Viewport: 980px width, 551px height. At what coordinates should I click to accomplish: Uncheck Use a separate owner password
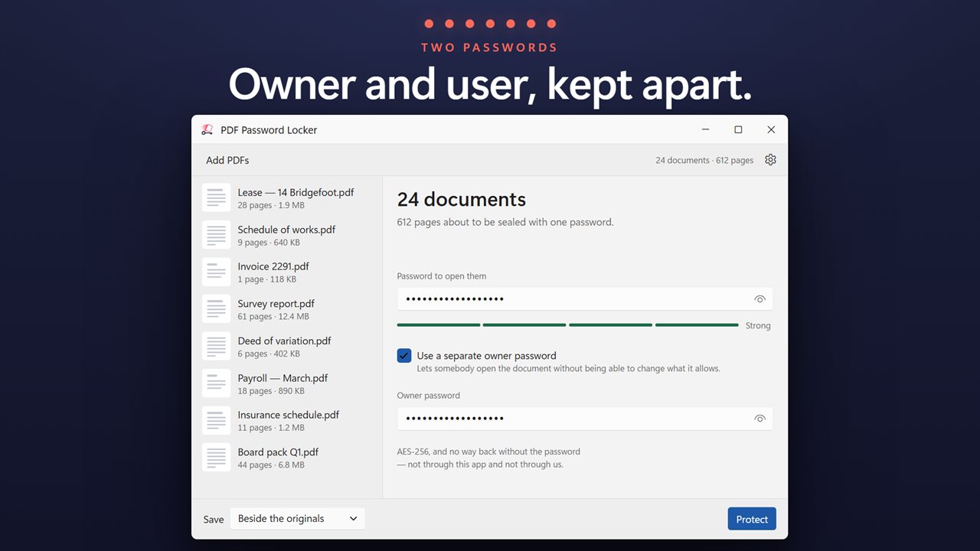click(404, 356)
